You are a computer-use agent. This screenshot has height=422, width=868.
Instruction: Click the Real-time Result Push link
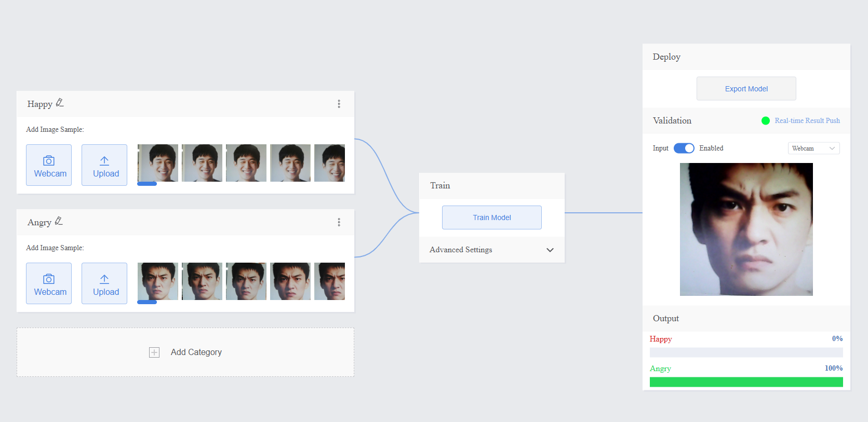807,121
